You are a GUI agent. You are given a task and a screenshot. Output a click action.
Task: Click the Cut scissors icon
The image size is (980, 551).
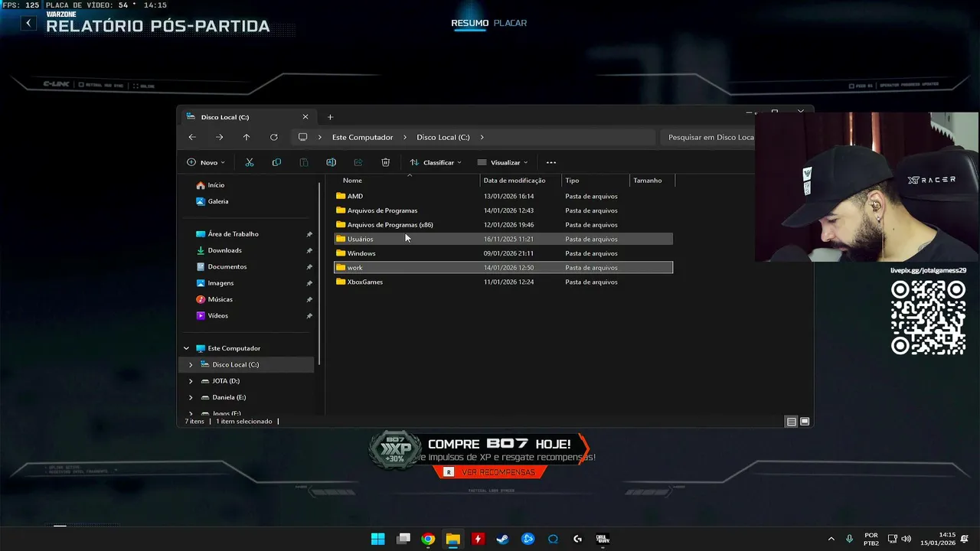tap(250, 162)
